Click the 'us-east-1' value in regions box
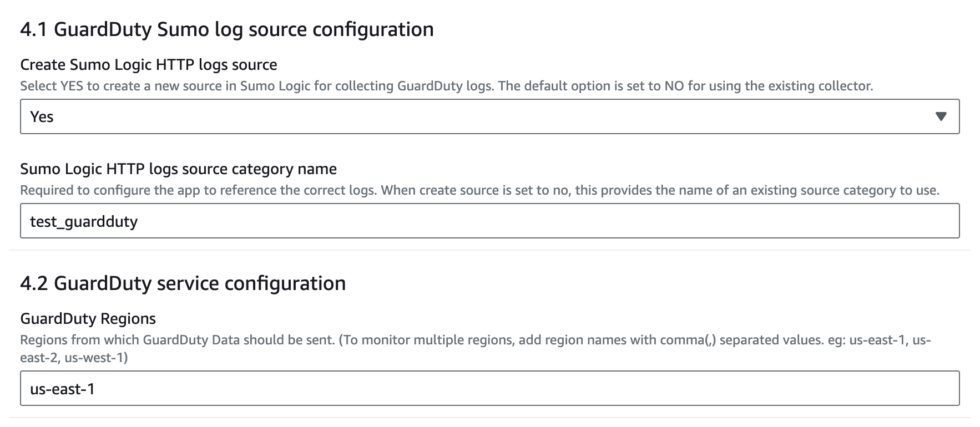This screenshot has width=980, height=427. [x=63, y=389]
